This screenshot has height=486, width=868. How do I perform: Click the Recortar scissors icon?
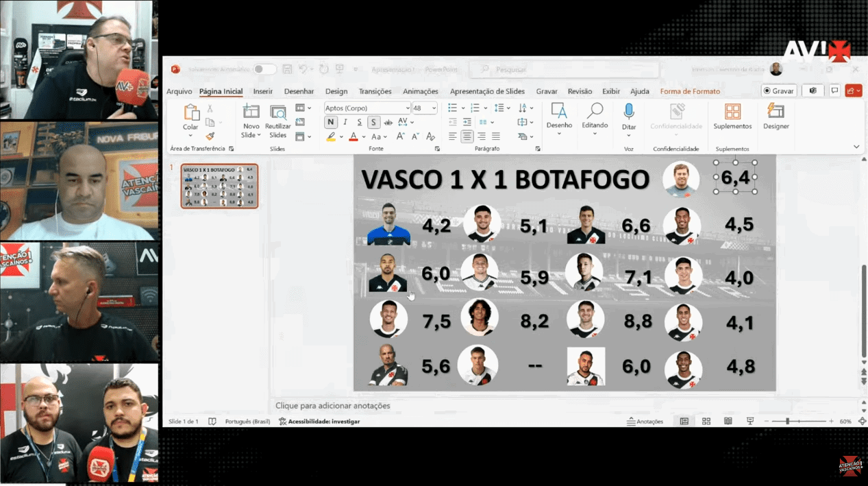210,108
